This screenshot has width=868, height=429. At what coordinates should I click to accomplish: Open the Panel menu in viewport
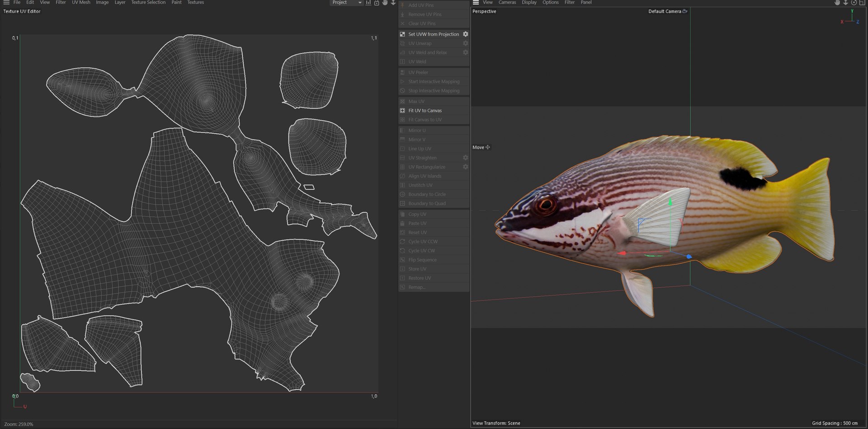pyautogui.click(x=586, y=2)
